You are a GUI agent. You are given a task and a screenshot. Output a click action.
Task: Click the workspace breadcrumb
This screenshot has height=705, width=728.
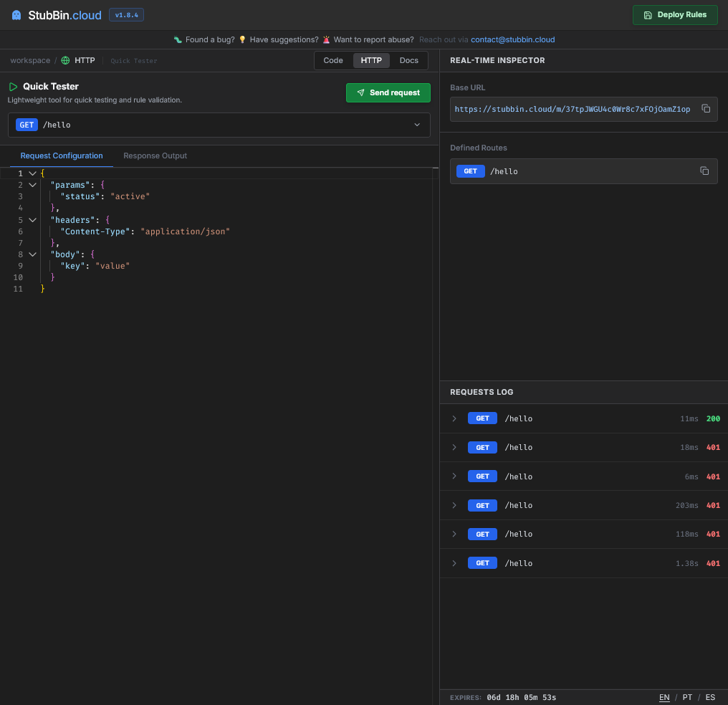coord(30,60)
